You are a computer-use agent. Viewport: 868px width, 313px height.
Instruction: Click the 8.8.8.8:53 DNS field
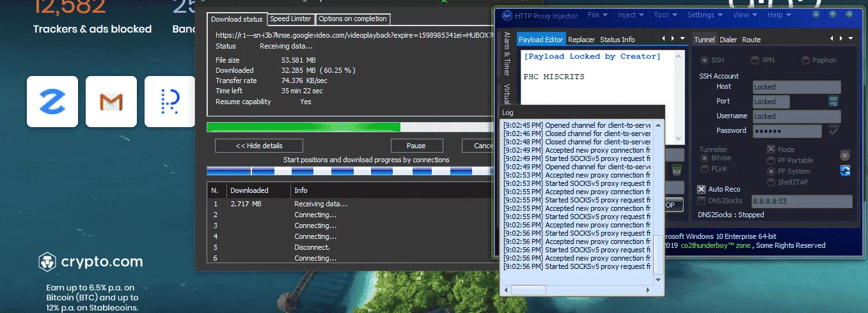click(x=801, y=201)
